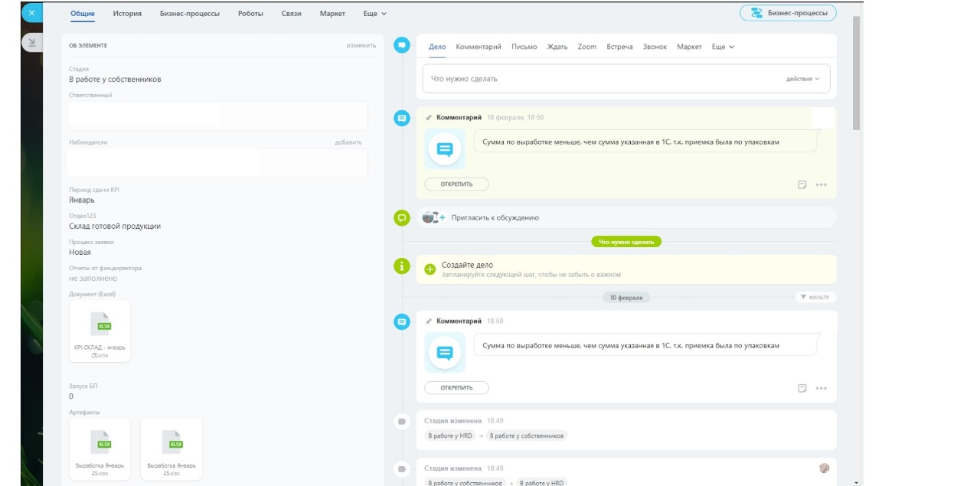Click the pin icon on top comment
The image size is (980, 486).
[429, 118]
